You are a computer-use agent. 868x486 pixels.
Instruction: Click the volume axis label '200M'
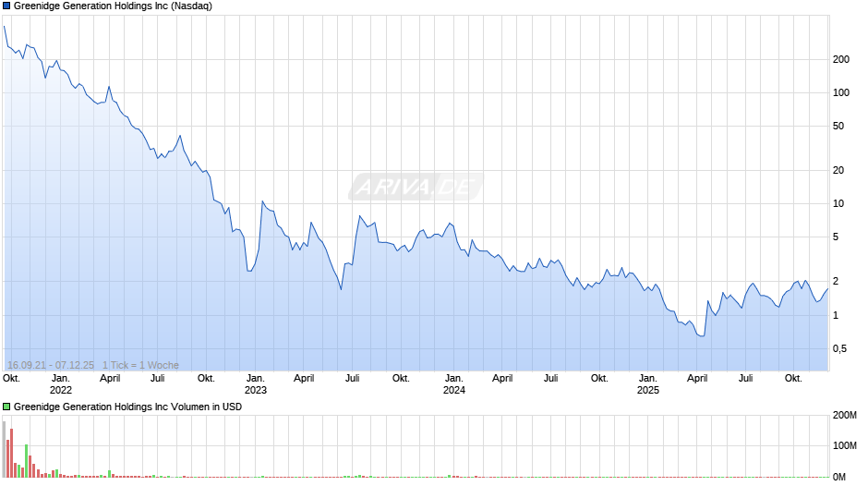(x=845, y=416)
